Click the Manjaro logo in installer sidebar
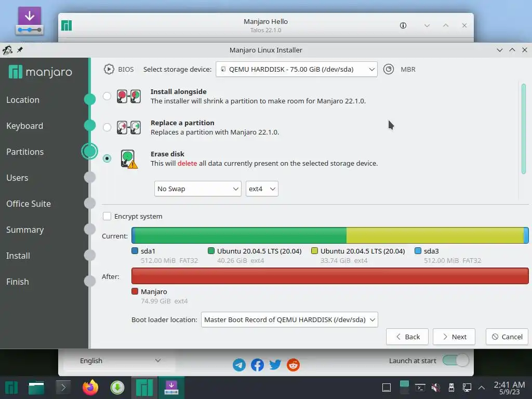The height and width of the screenshot is (399, 532). pyautogui.click(x=41, y=72)
